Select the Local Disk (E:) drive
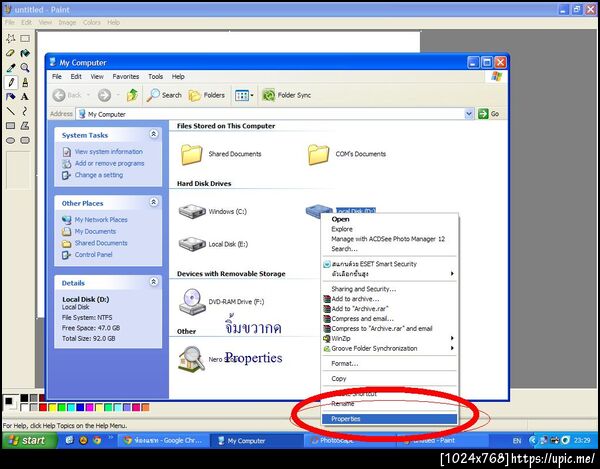The height and width of the screenshot is (469, 600). [x=192, y=244]
